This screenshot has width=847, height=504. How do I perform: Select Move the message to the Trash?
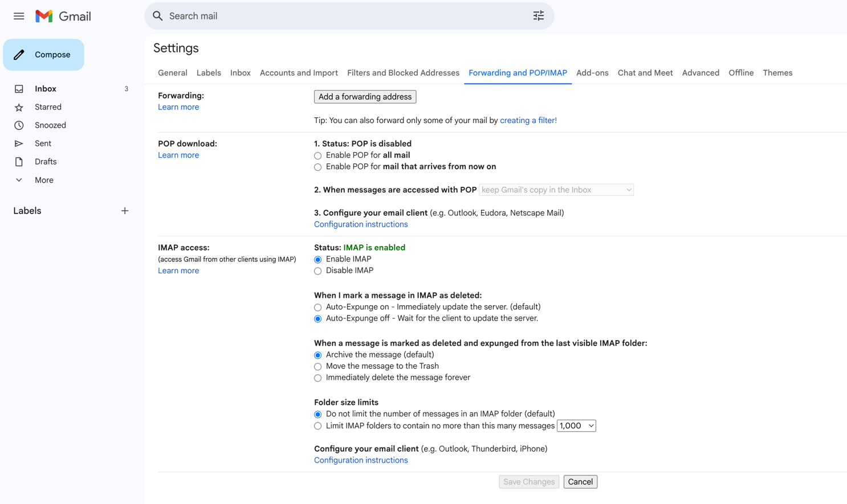coord(318,367)
